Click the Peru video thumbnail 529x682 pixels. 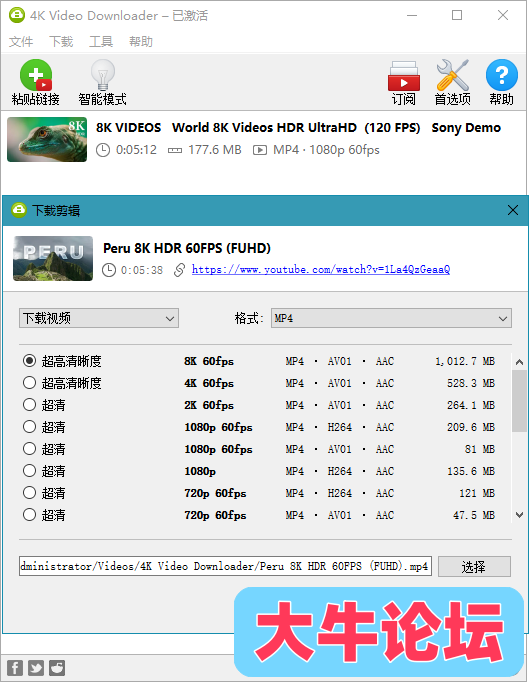click(53, 258)
